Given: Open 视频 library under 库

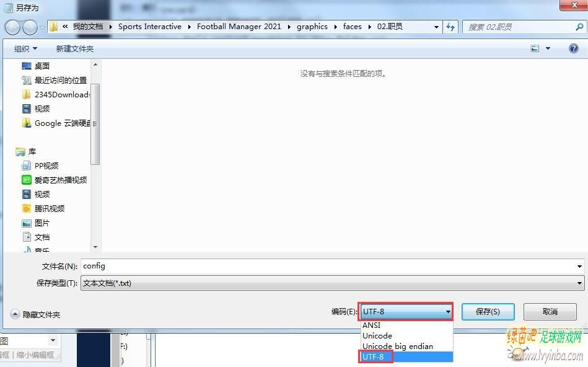Looking at the screenshot, I should [42, 195].
